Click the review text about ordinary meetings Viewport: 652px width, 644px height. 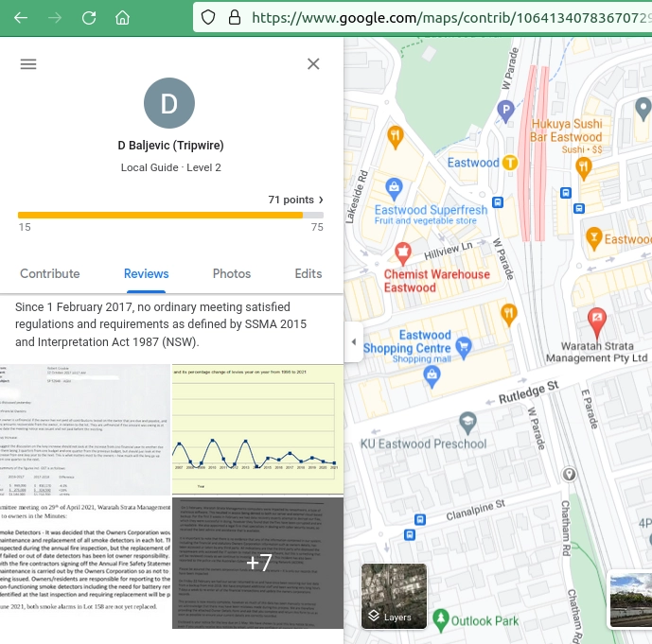[161, 324]
